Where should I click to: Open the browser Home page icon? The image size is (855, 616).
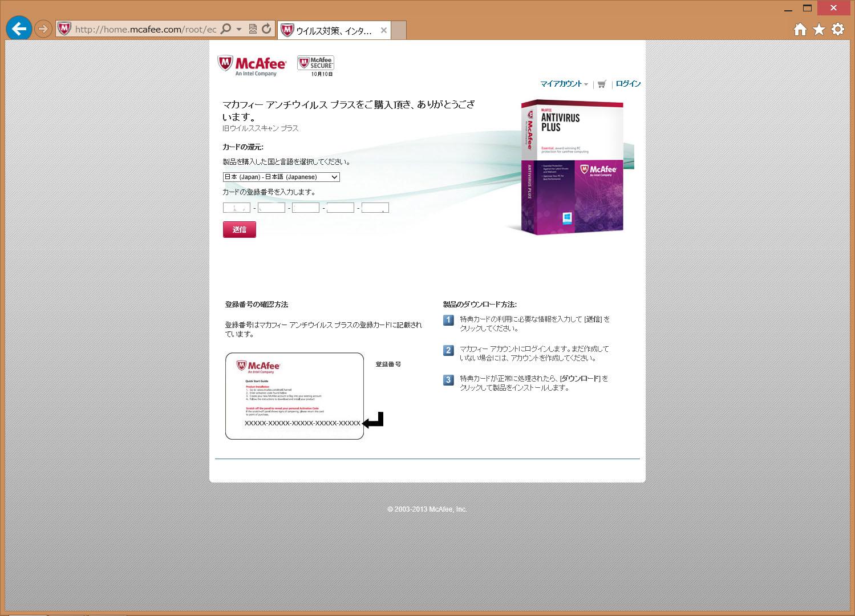coord(800,29)
